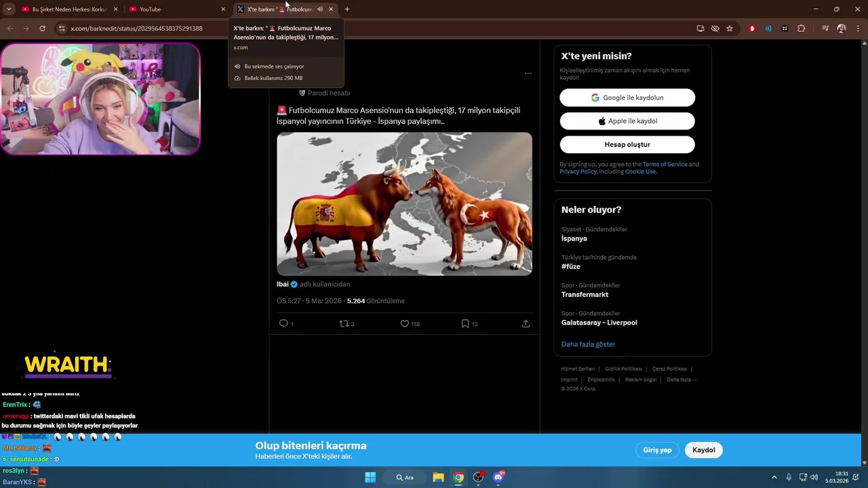This screenshot has height=488, width=868.
Task: Click the taskbar volume icon
Action: coord(814,477)
